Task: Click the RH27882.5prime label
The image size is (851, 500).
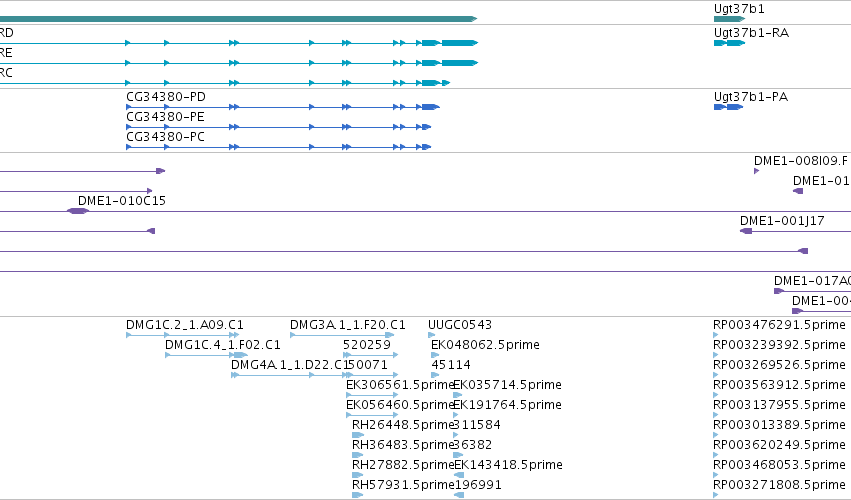Action: tap(403, 465)
